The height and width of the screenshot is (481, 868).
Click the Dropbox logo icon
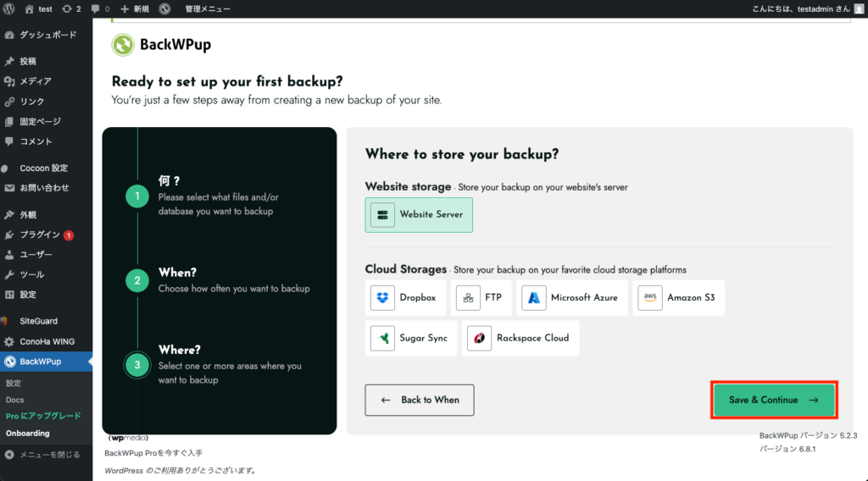point(382,298)
